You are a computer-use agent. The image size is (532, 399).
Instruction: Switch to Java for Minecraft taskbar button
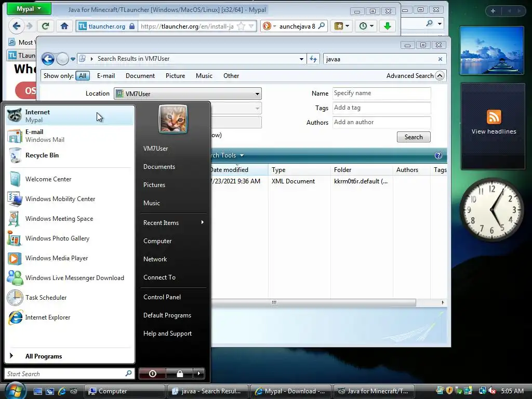374,391
